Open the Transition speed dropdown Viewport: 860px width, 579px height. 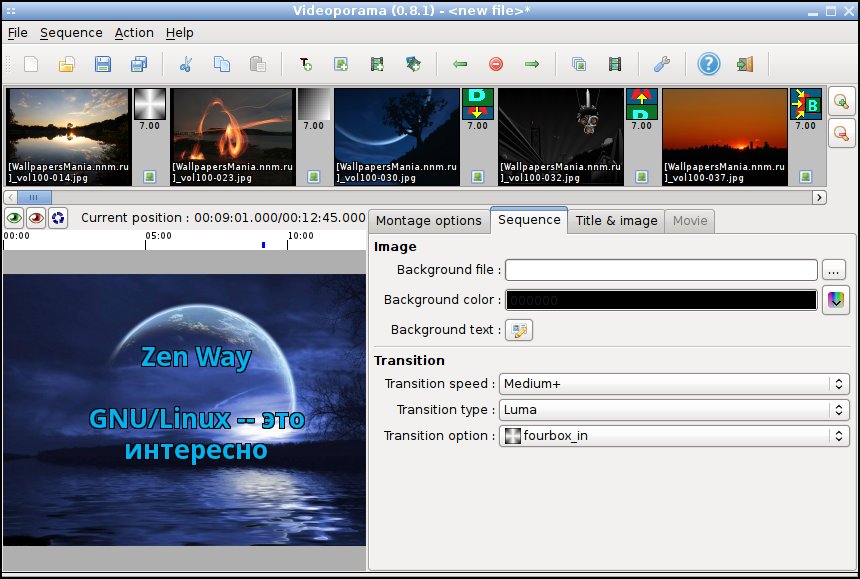tap(674, 384)
